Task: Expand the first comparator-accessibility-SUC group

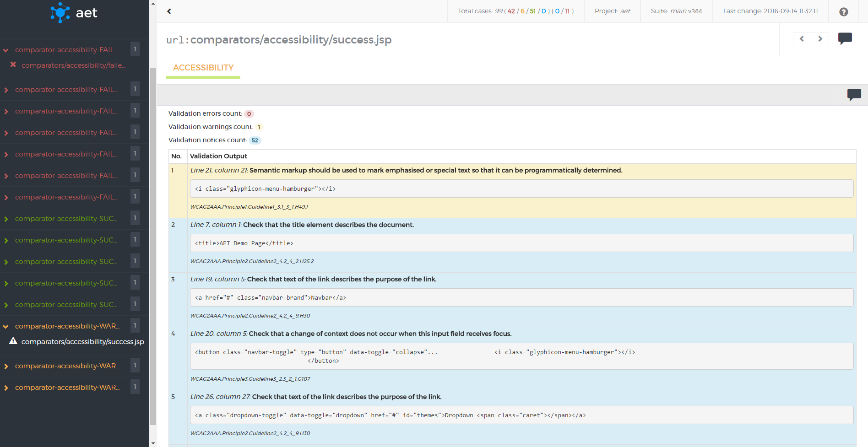Action: pyautogui.click(x=6, y=219)
